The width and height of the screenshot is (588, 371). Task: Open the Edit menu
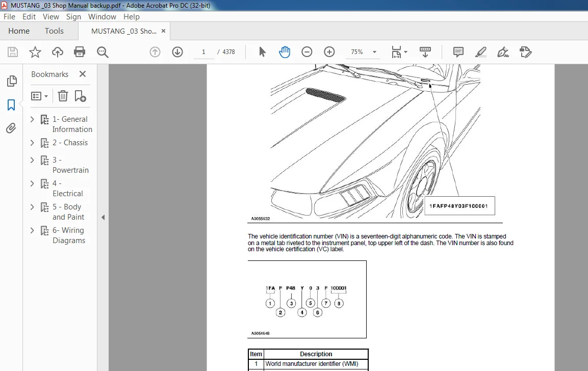click(29, 16)
